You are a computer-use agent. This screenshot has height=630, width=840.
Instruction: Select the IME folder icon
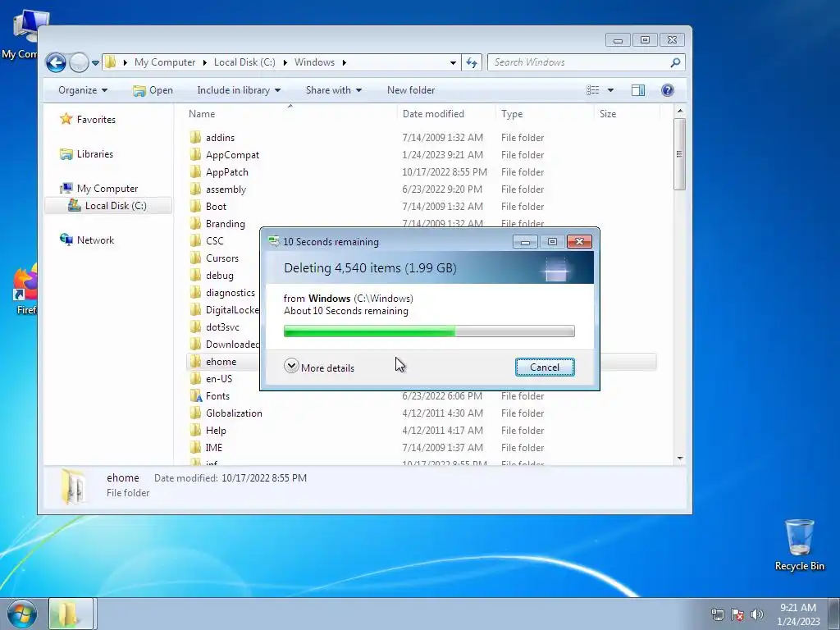pyautogui.click(x=196, y=447)
